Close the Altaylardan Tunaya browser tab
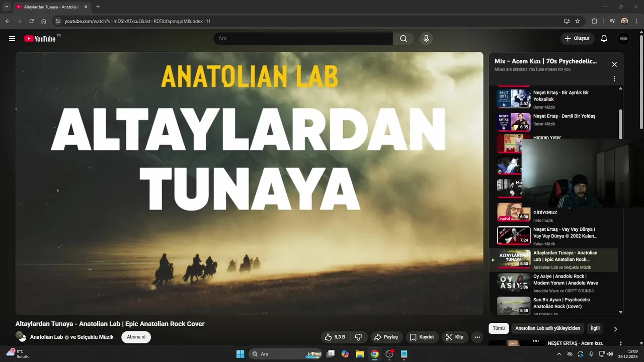 click(x=86, y=7)
